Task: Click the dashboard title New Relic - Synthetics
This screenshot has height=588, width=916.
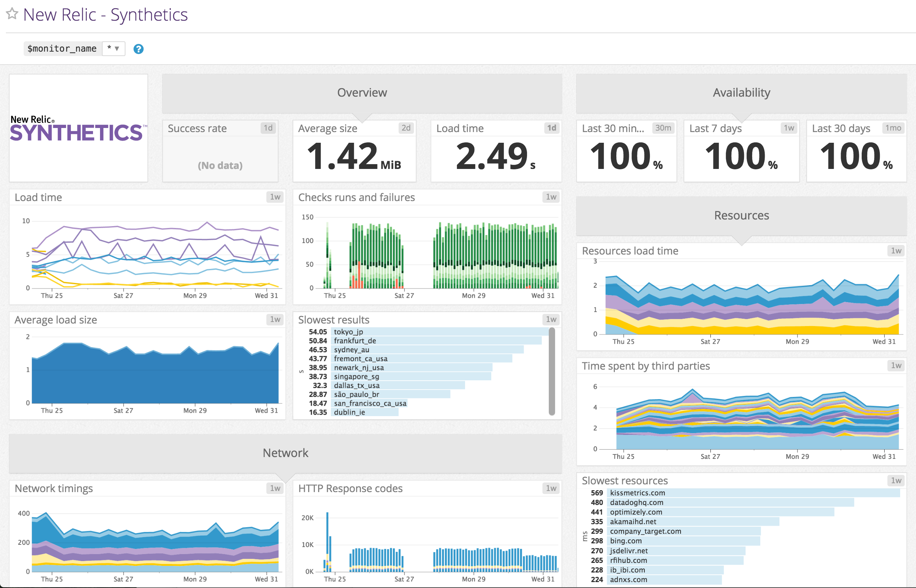Action: point(106,14)
